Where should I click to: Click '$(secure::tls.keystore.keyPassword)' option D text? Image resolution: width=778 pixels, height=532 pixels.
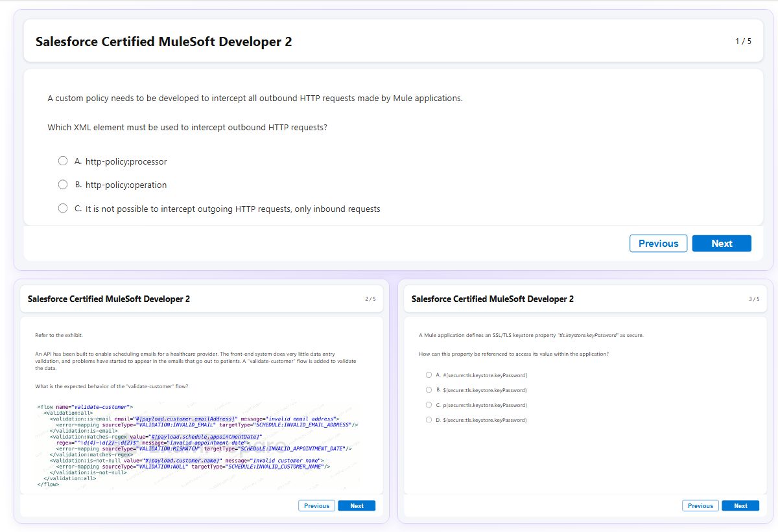tap(484, 420)
